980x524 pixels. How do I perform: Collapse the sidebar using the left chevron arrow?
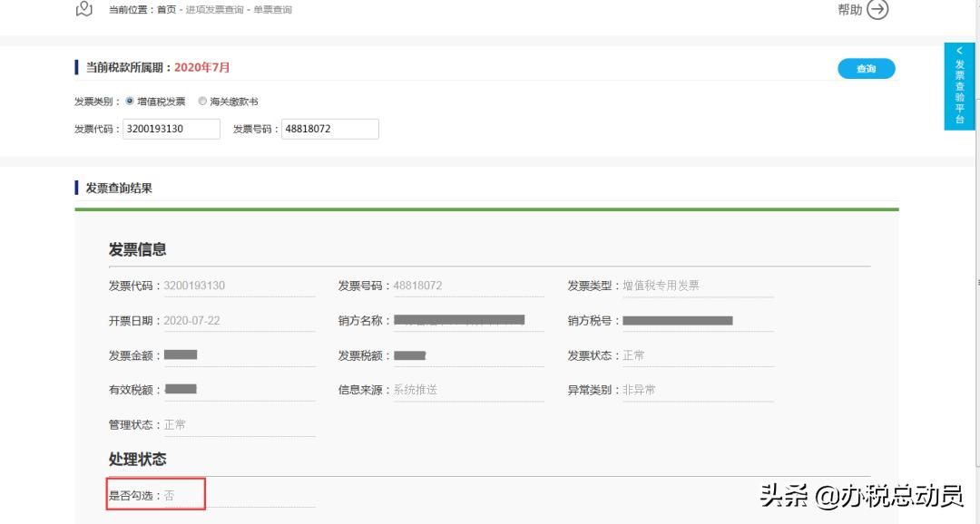pyautogui.click(x=959, y=51)
